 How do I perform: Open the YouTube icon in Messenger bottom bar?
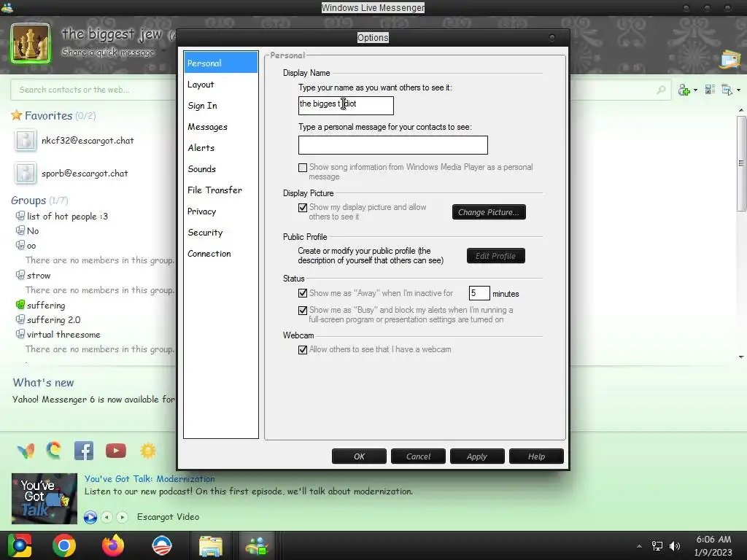tap(116, 451)
